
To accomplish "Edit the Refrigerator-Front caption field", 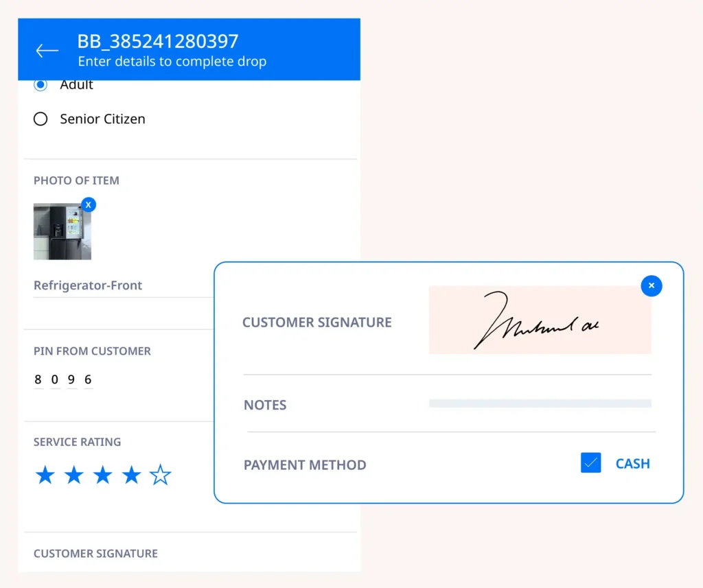I will point(117,286).
